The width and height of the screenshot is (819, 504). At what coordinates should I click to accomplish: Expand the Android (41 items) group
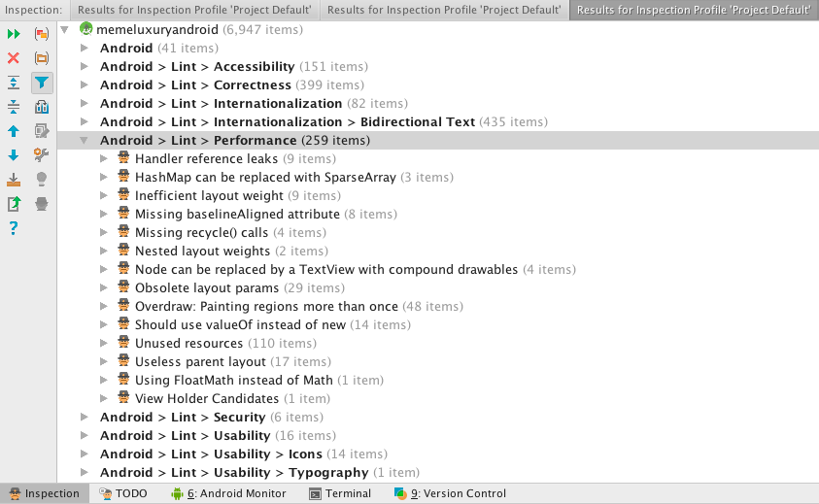(x=85, y=48)
